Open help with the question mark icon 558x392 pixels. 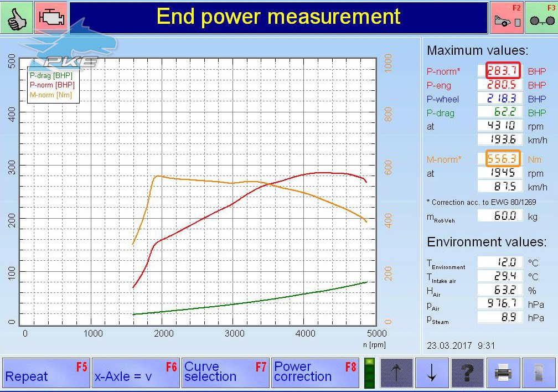(x=467, y=373)
